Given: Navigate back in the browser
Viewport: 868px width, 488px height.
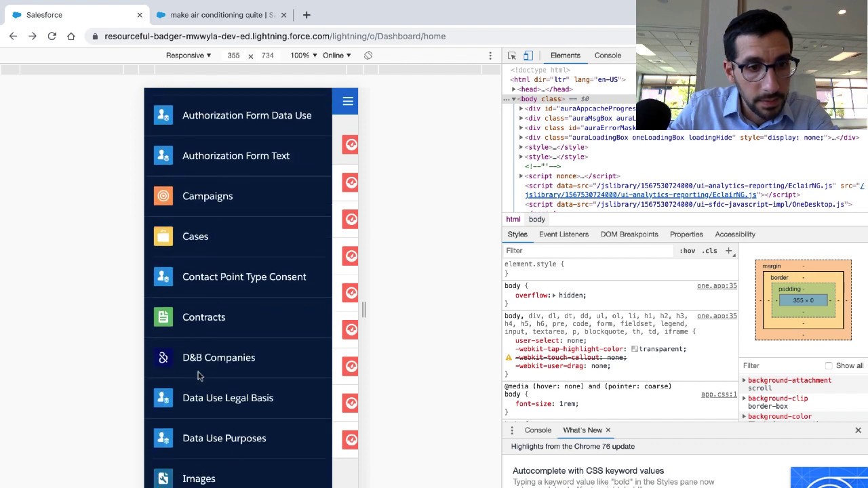Looking at the screenshot, I should [13, 36].
